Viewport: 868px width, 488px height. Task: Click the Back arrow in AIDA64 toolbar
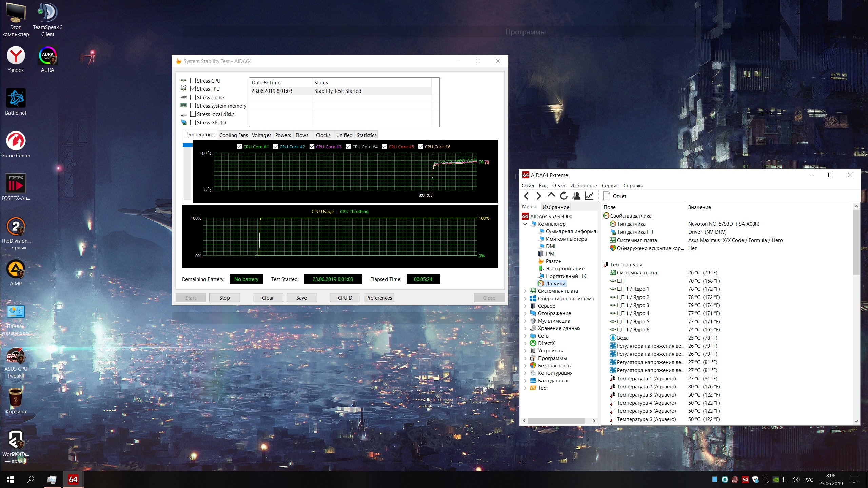click(526, 196)
